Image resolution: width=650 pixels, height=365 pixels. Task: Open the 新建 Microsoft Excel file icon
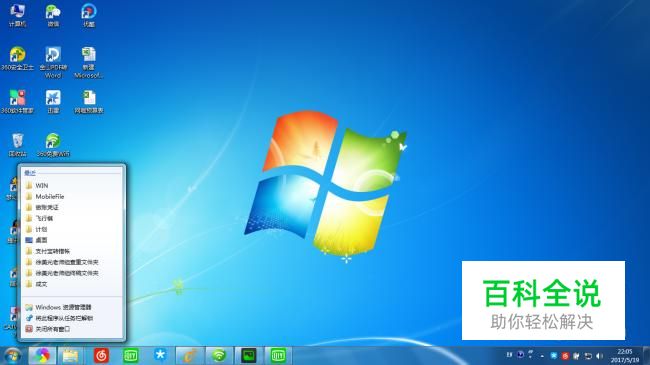pos(89,63)
